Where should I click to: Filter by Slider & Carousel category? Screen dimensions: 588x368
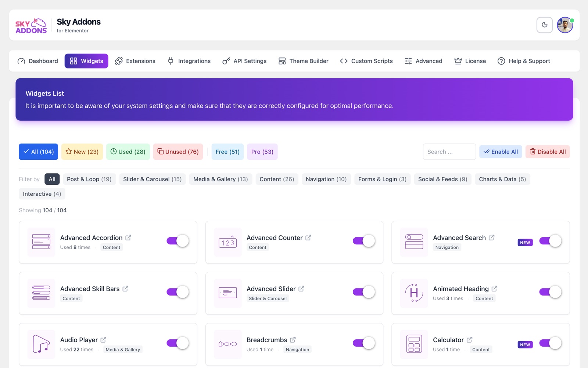tap(153, 179)
